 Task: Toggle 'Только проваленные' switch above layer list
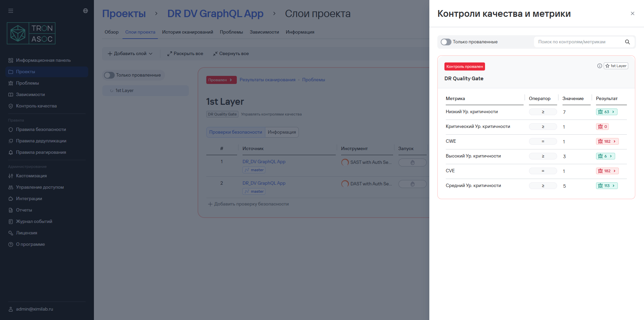click(109, 75)
